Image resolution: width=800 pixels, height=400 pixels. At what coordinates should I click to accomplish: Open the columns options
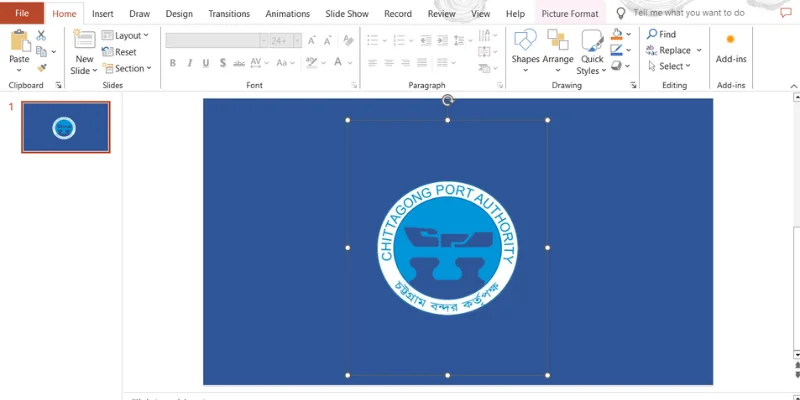[x=446, y=63]
